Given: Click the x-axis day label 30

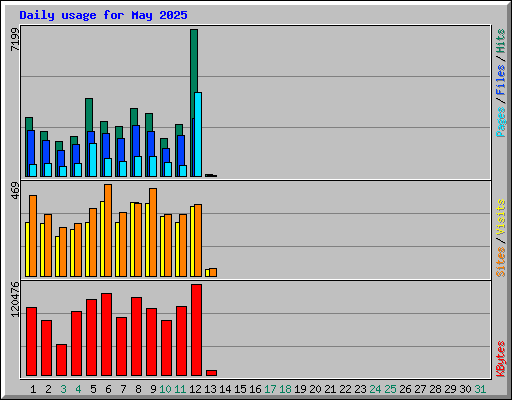Looking at the screenshot, I should tap(465, 389).
